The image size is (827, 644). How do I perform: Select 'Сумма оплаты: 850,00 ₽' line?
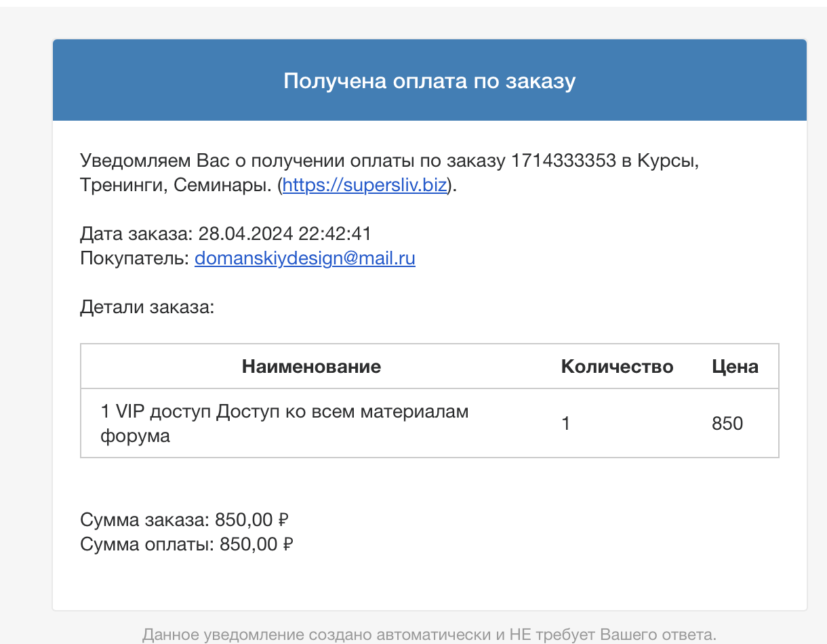187,544
